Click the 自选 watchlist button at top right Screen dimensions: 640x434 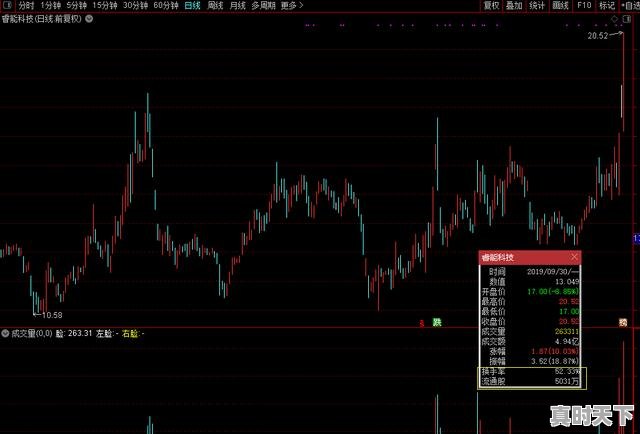(x=631, y=6)
